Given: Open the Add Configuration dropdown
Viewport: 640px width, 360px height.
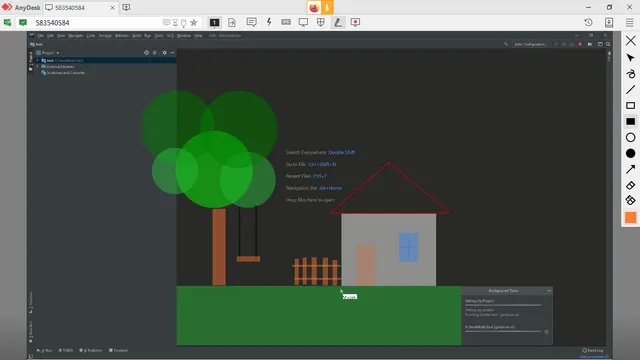Looking at the screenshot, I should (x=530, y=44).
